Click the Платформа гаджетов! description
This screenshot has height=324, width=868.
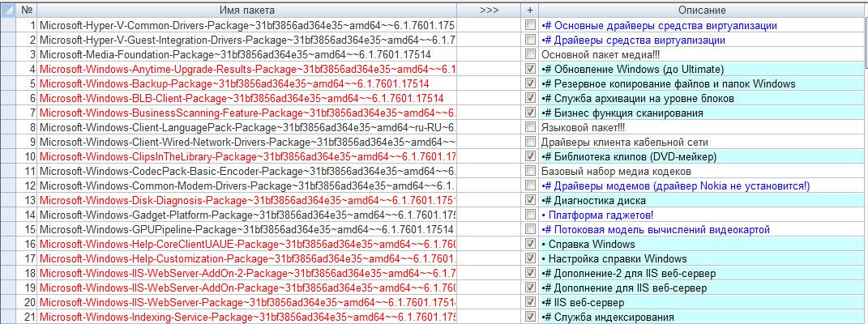point(703,215)
